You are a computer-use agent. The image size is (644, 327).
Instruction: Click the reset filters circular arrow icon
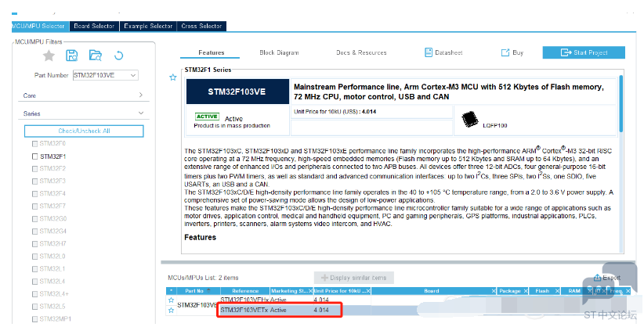click(119, 56)
